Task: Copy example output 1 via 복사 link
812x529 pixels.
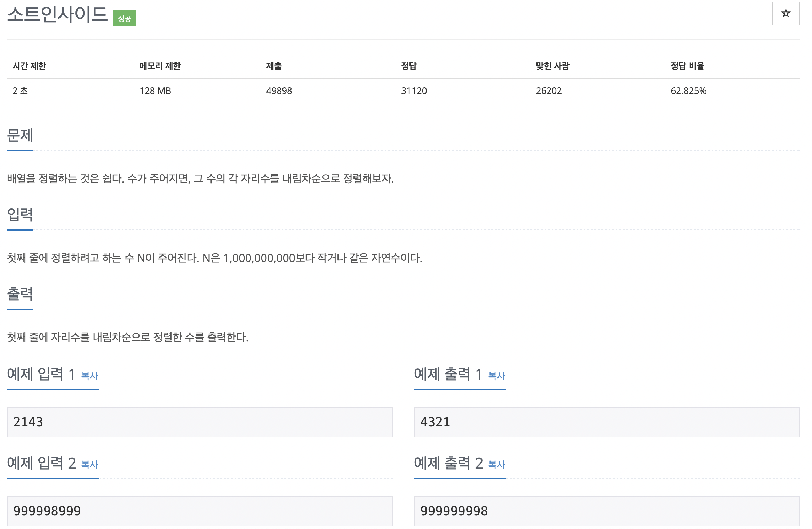Action: coord(496,376)
